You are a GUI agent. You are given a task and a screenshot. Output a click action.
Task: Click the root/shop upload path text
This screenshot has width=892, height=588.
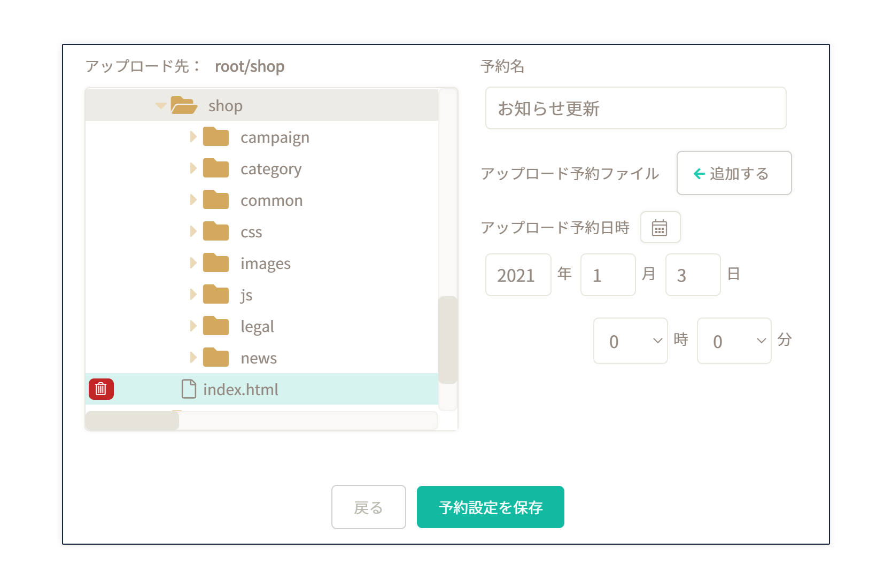[250, 66]
